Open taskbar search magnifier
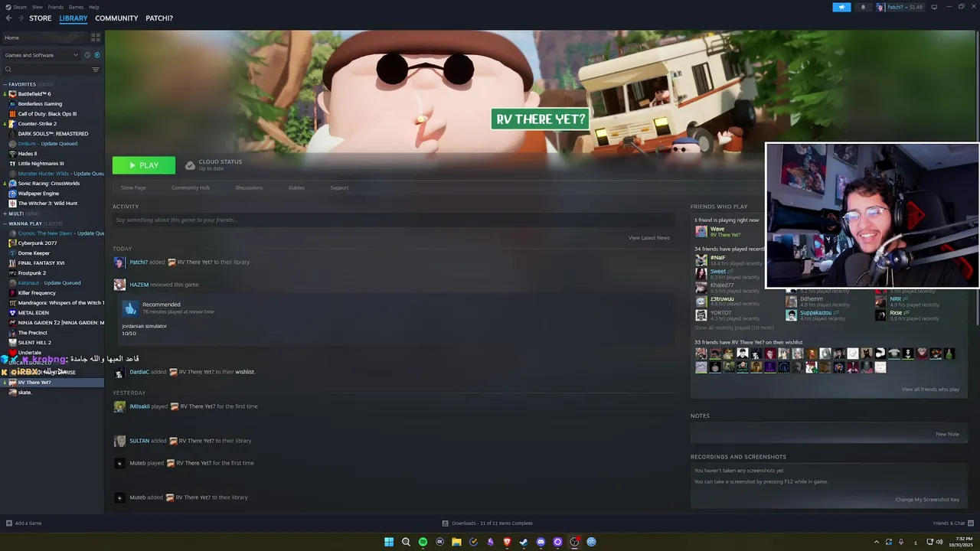Screen dimensions: 980x551 pos(406,542)
